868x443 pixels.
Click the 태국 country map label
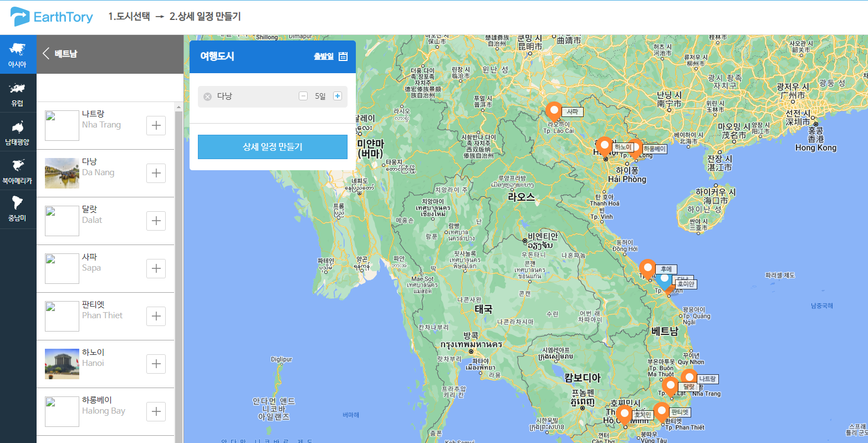(483, 309)
